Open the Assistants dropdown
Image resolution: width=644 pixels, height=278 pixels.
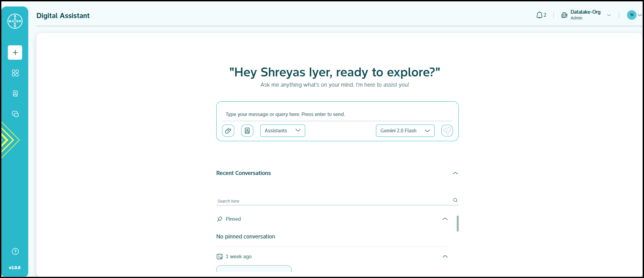pos(282,131)
